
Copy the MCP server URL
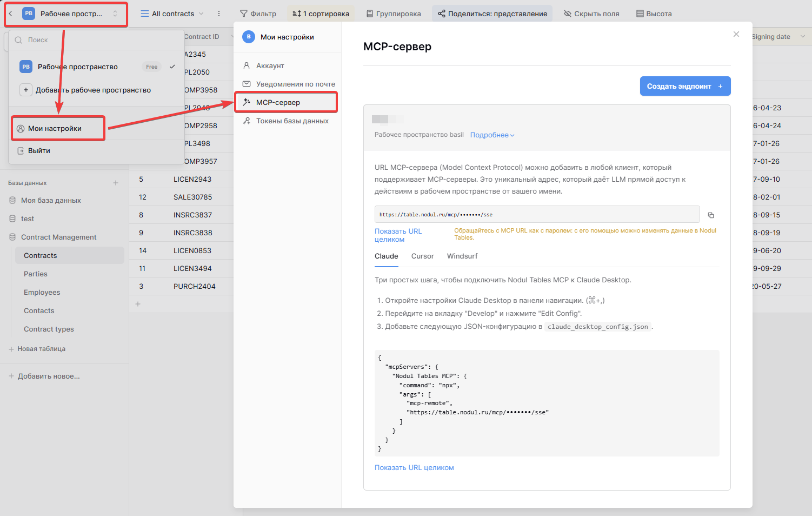click(711, 215)
